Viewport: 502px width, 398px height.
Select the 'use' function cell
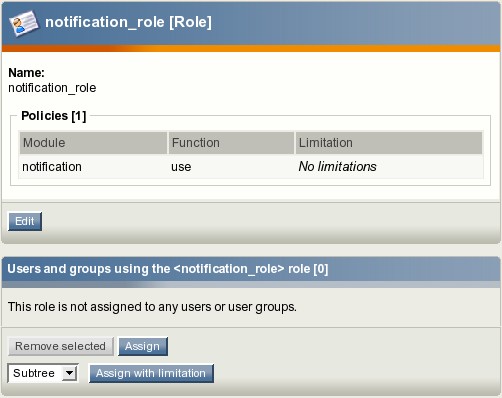coord(181,167)
